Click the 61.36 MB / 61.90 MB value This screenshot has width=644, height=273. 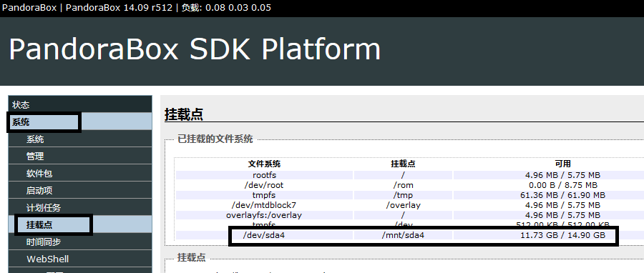click(x=562, y=195)
